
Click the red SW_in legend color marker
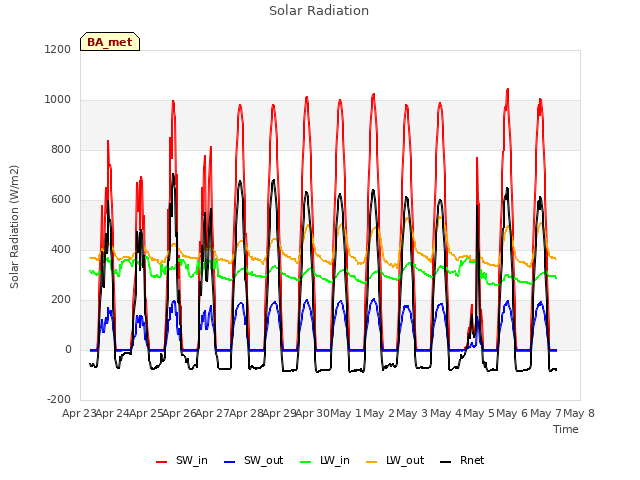tap(162, 462)
